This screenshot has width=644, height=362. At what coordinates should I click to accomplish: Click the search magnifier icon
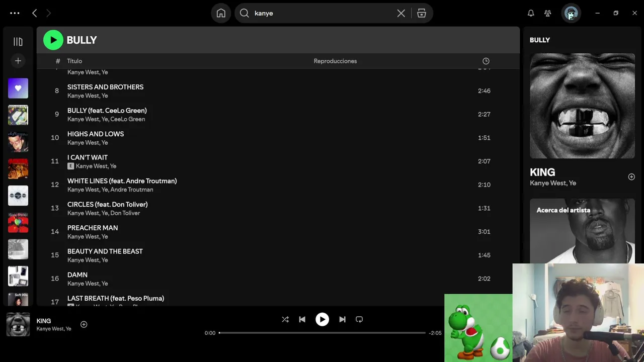click(245, 13)
